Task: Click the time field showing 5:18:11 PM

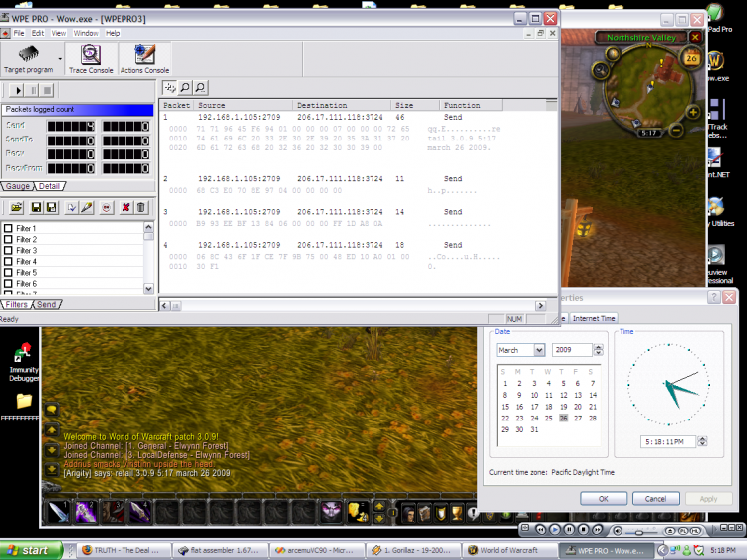Action: (x=668, y=441)
